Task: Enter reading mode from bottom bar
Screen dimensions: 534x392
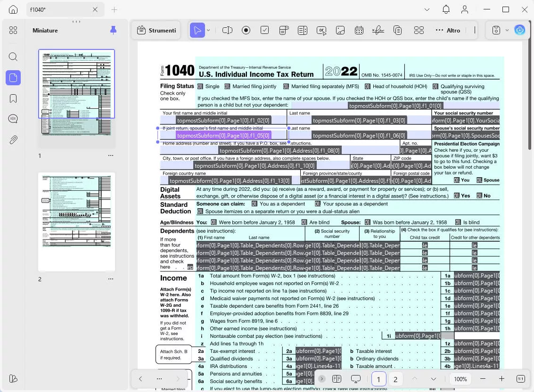Action: coord(337,379)
